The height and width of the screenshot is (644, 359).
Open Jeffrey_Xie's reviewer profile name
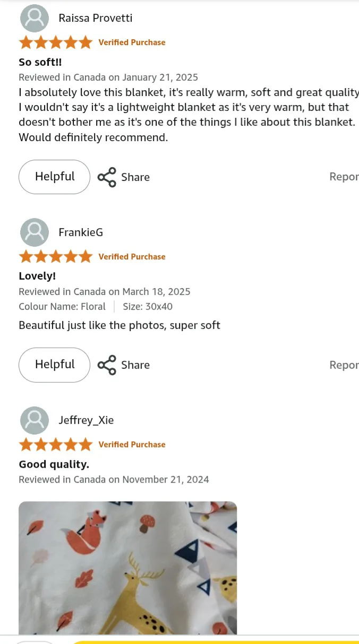click(x=86, y=420)
